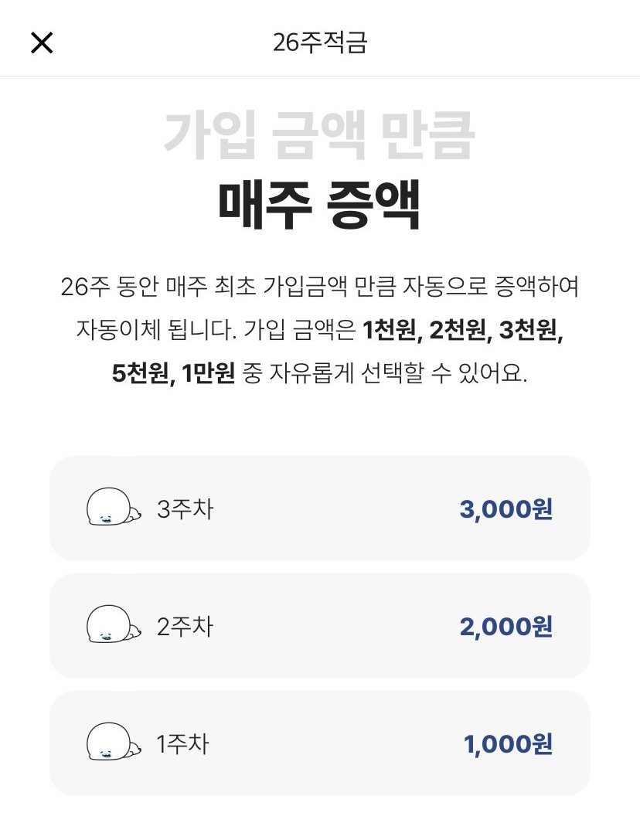Tap the 26주적금 header title

320,43
